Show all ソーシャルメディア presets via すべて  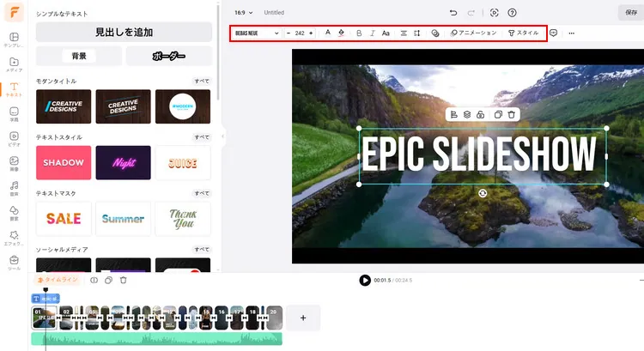pos(202,249)
